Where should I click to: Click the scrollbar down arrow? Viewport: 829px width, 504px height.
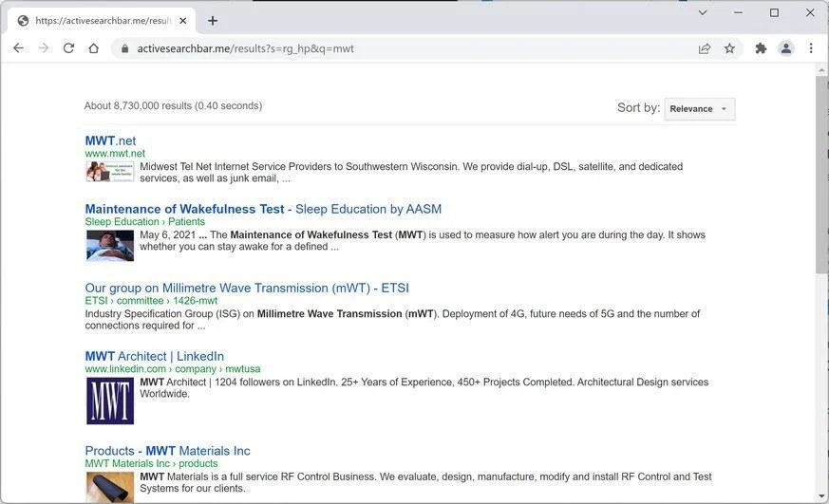pyautogui.click(x=821, y=496)
